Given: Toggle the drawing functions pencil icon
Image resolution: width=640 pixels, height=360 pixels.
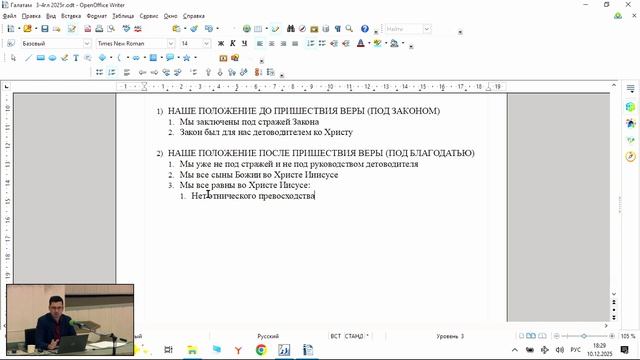Looking at the screenshot, I should pyautogui.click(x=276, y=29).
